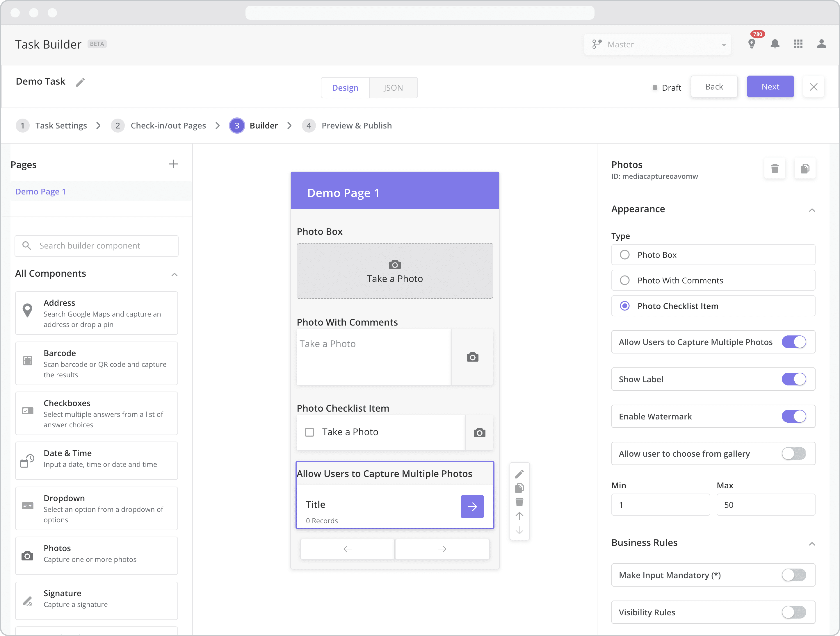Click the Photos component camera icon

pos(27,556)
